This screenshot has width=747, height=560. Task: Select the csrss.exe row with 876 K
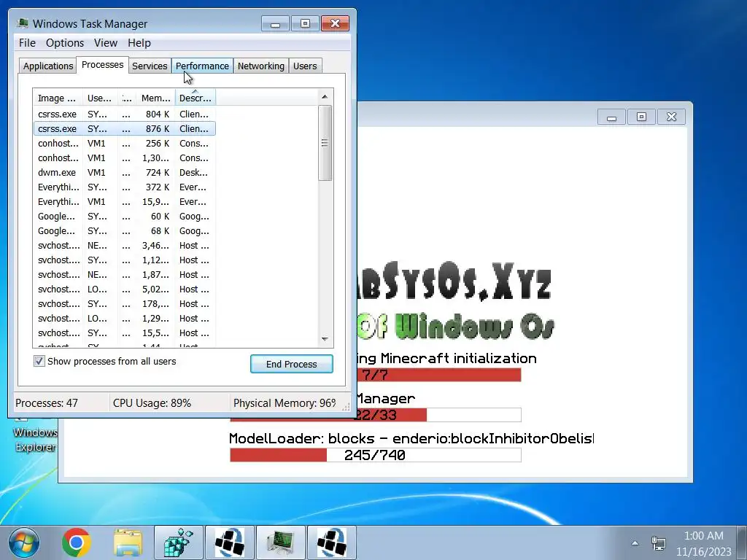[x=124, y=128]
